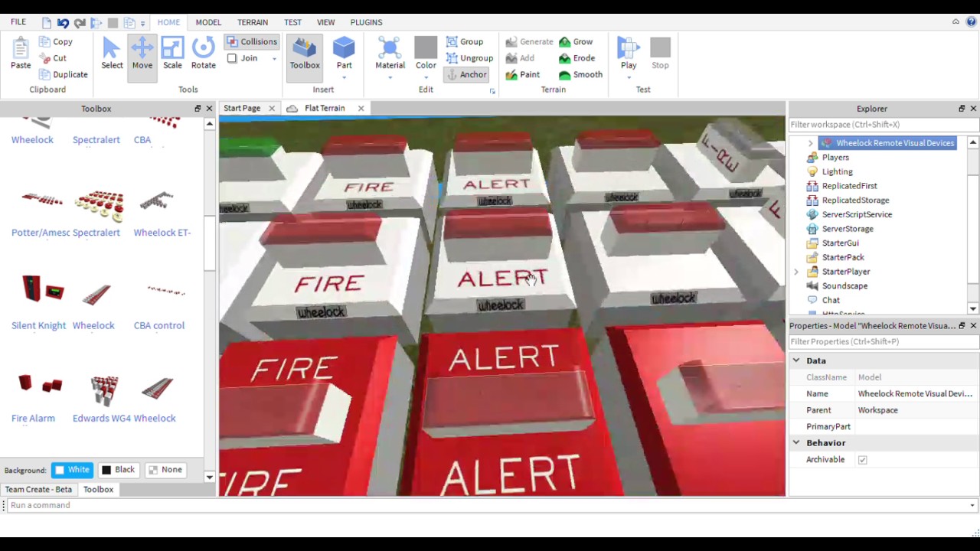
Task: Expand the Wheelock Remote Visual Devices tree node
Action: [x=810, y=143]
